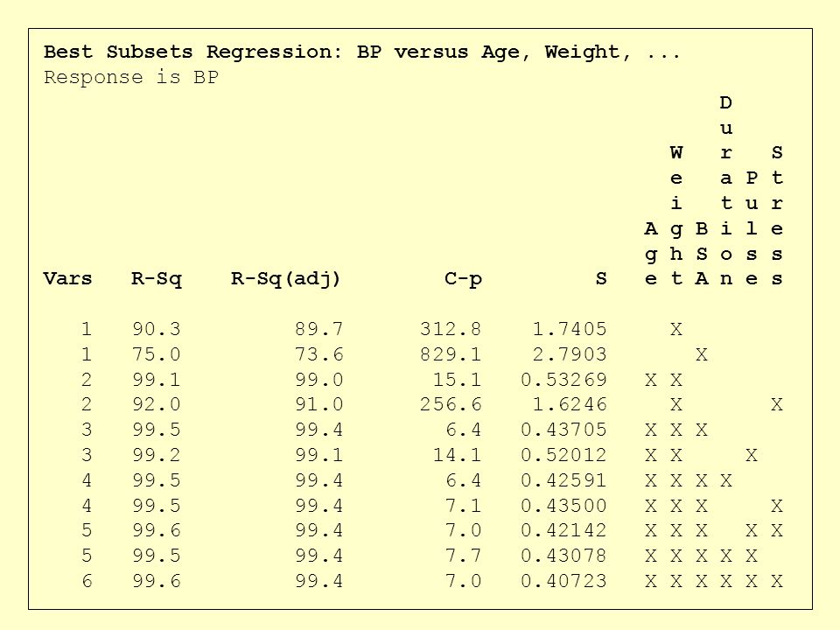
Task: Click the R-Sq value 90.3
Action: (x=157, y=329)
